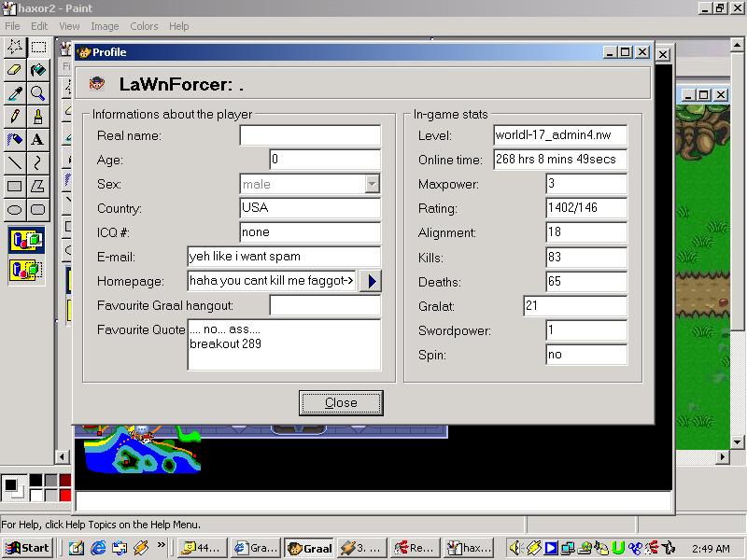Click the Favourite Graal hangout field
Viewport: 747px width, 560px height.
(x=325, y=305)
